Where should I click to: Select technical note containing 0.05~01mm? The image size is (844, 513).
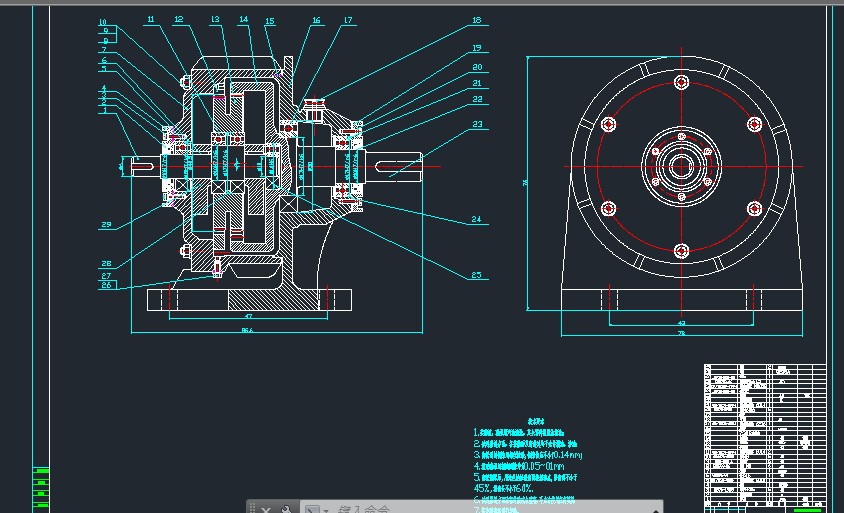(519, 466)
